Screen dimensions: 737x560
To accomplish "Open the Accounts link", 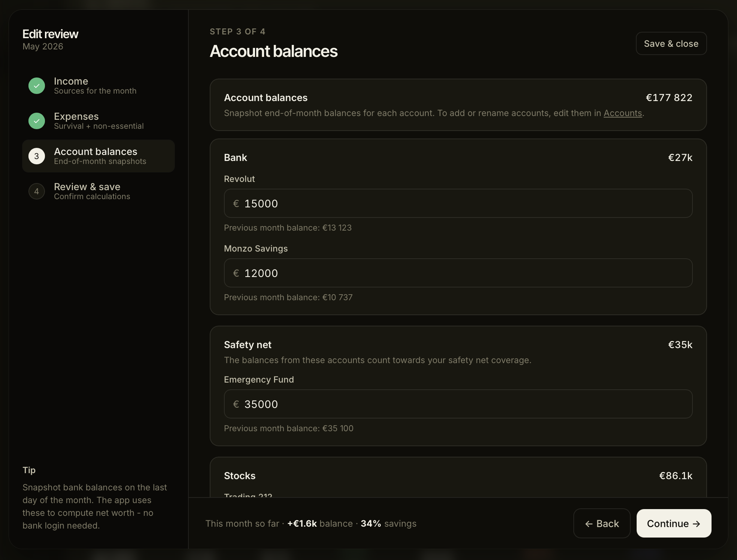I will click(x=623, y=113).
